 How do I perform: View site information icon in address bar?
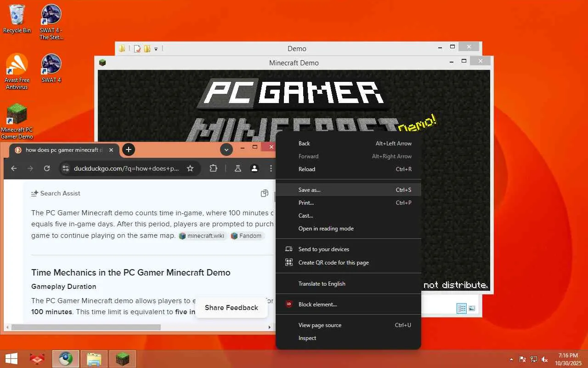(66, 168)
